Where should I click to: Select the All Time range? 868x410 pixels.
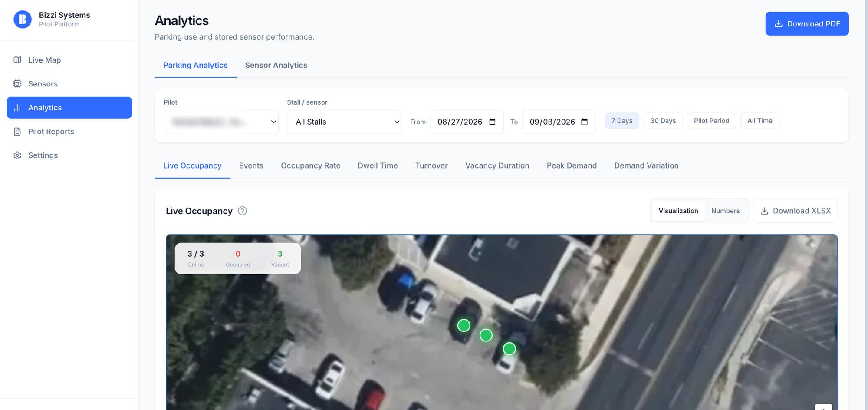[759, 121]
